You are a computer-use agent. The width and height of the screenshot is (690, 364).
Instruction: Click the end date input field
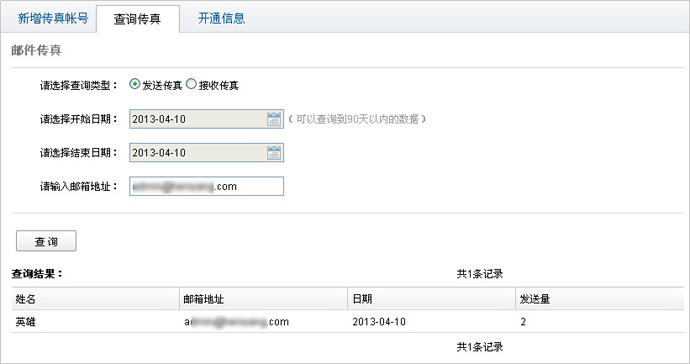pyautogui.click(x=206, y=153)
